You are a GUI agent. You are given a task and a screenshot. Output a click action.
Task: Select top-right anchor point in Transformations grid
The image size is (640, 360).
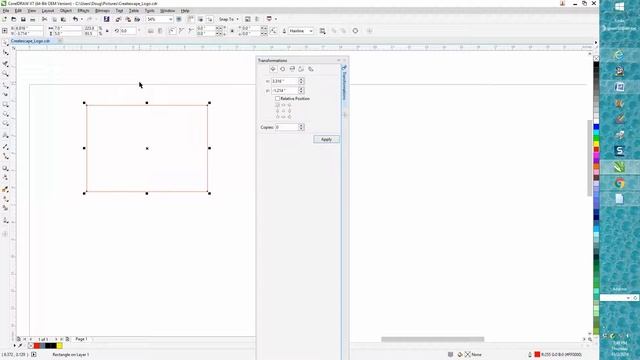[289, 105]
